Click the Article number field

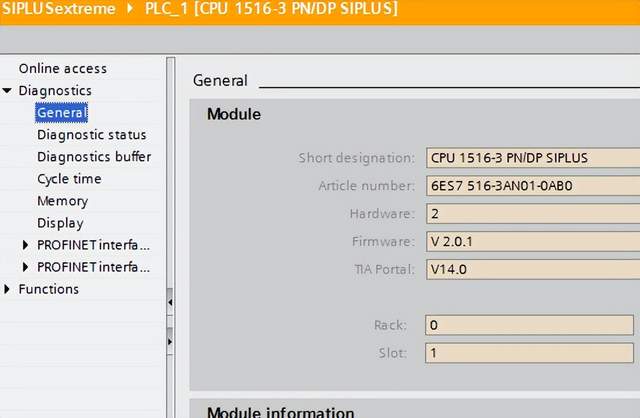(x=530, y=186)
